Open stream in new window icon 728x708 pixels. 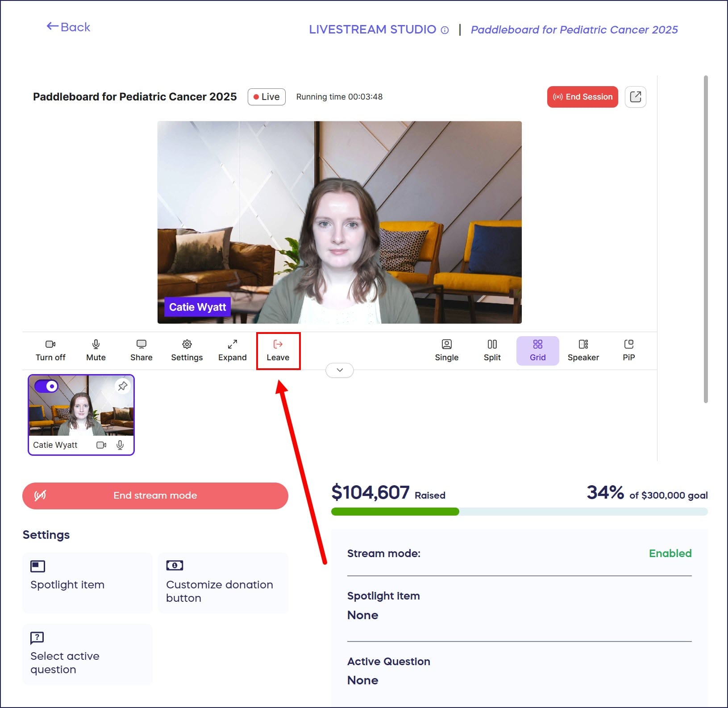(x=635, y=97)
